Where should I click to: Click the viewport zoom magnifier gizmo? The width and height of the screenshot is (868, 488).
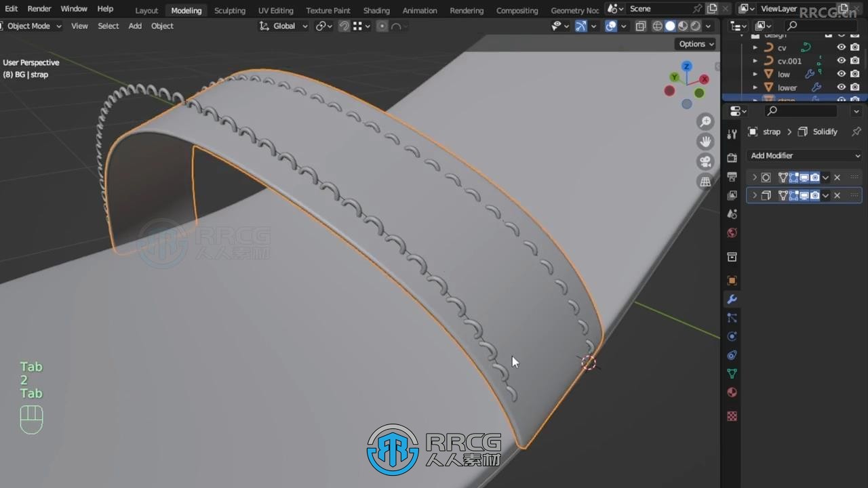(x=705, y=122)
